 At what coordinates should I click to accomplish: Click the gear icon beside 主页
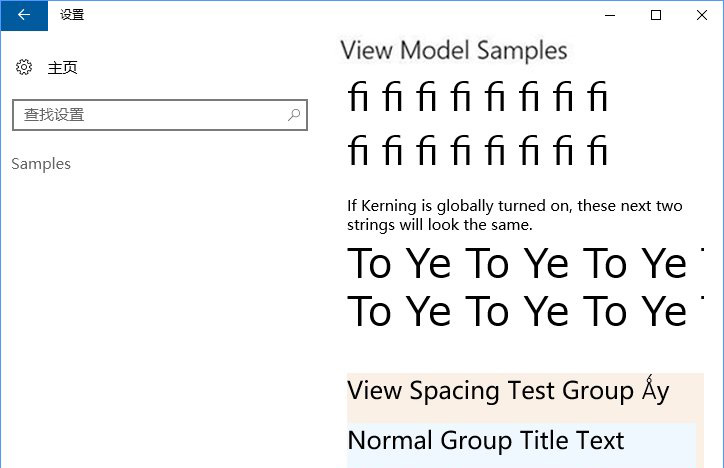point(25,67)
